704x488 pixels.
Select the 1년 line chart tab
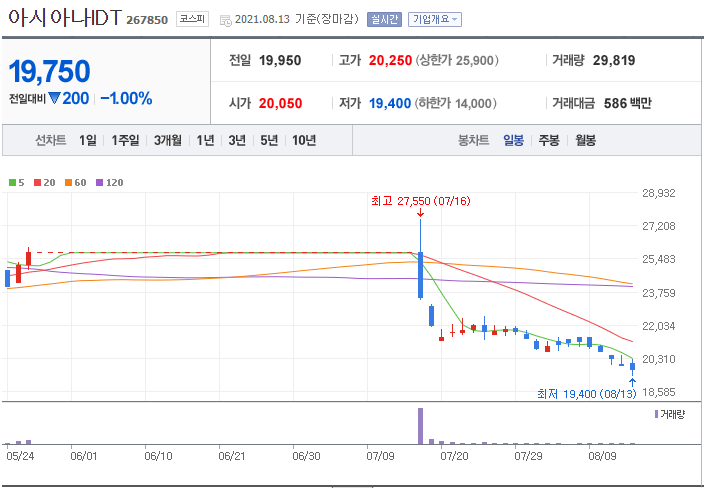point(205,141)
